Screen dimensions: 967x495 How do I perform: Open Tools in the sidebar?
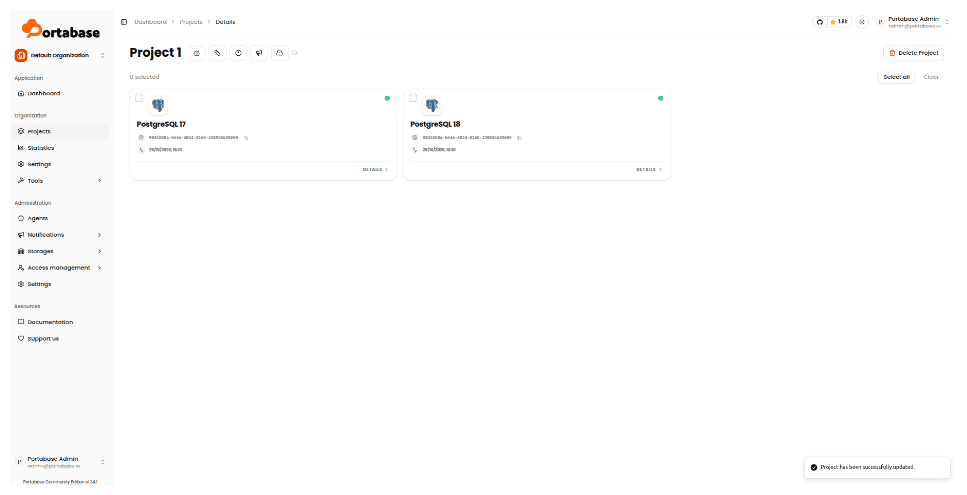point(60,181)
